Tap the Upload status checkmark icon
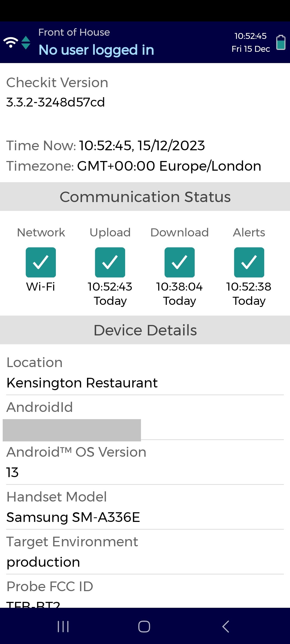Screen dimensions: 290x644 (x=110, y=262)
